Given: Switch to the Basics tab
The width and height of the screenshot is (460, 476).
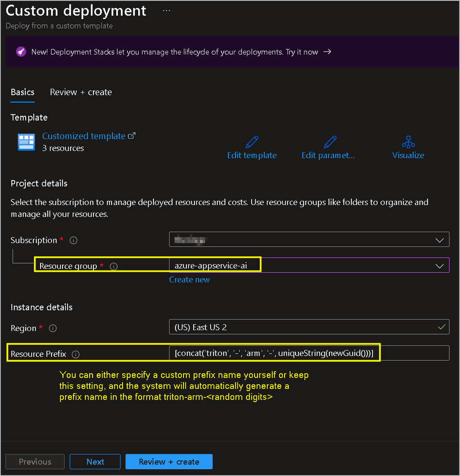Looking at the screenshot, I should 22,92.
